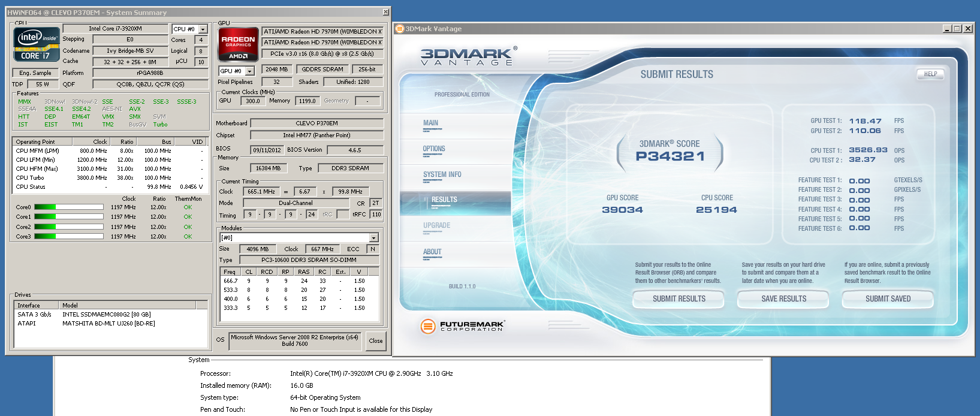The height and width of the screenshot is (416, 980).
Task: Click the BUILD 1.1.0 label
Action: point(462,287)
